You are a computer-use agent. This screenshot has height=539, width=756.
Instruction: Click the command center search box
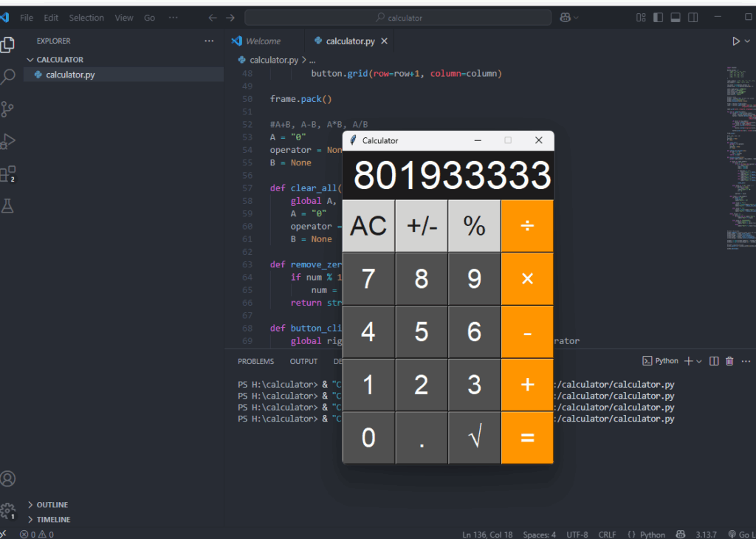tap(398, 18)
